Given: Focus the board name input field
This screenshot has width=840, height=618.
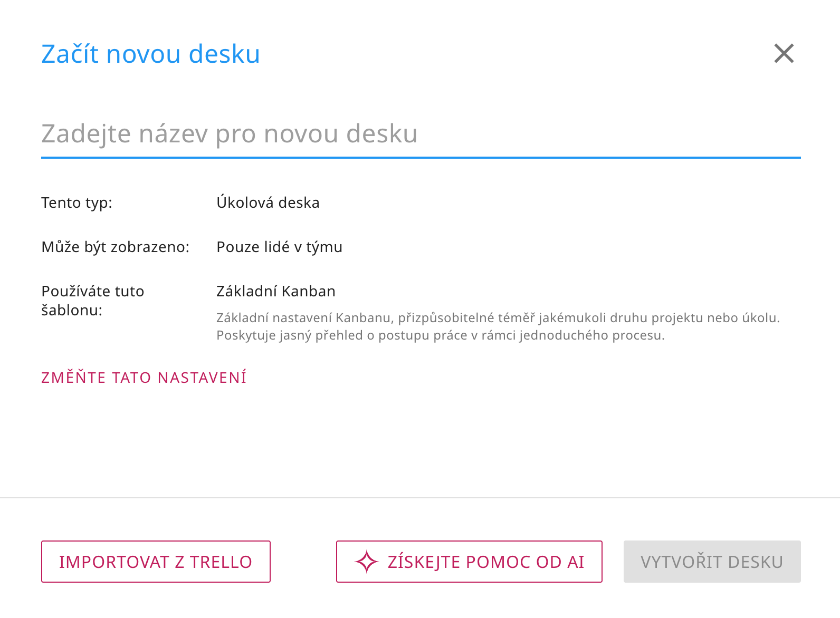Looking at the screenshot, I should [x=420, y=134].
